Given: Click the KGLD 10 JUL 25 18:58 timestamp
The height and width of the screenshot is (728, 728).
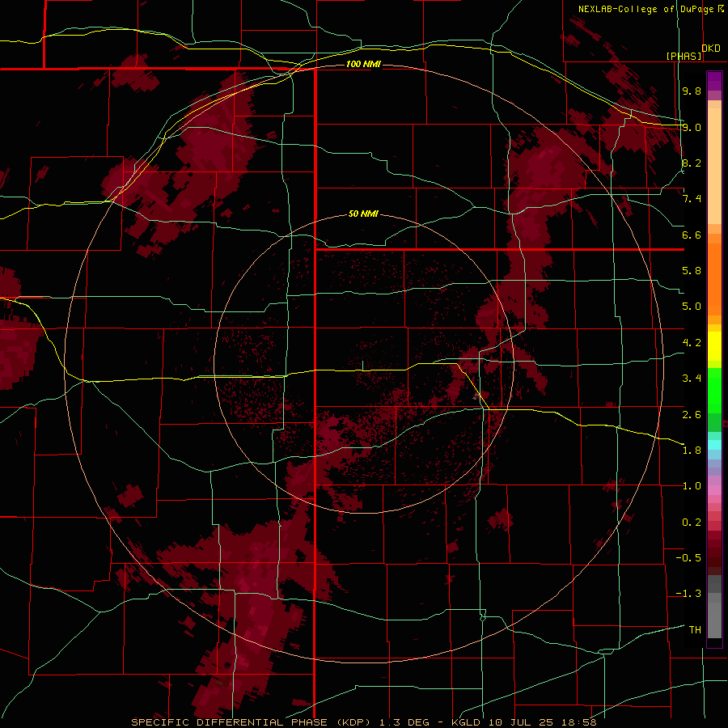Looking at the screenshot, I should [525, 722].
